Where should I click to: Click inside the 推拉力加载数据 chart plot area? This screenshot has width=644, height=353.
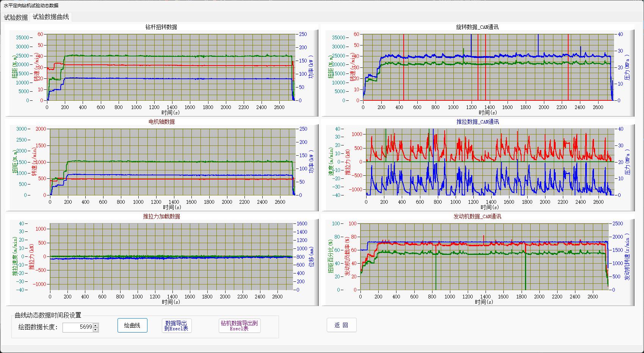point(172,256)
